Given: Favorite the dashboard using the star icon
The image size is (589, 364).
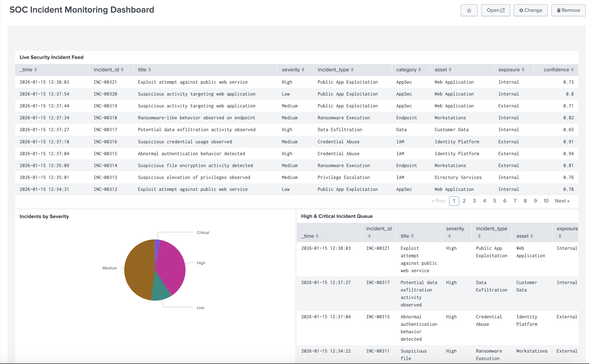Looking at the screenshot, I should pyautogui.click(x=469, y=10).
